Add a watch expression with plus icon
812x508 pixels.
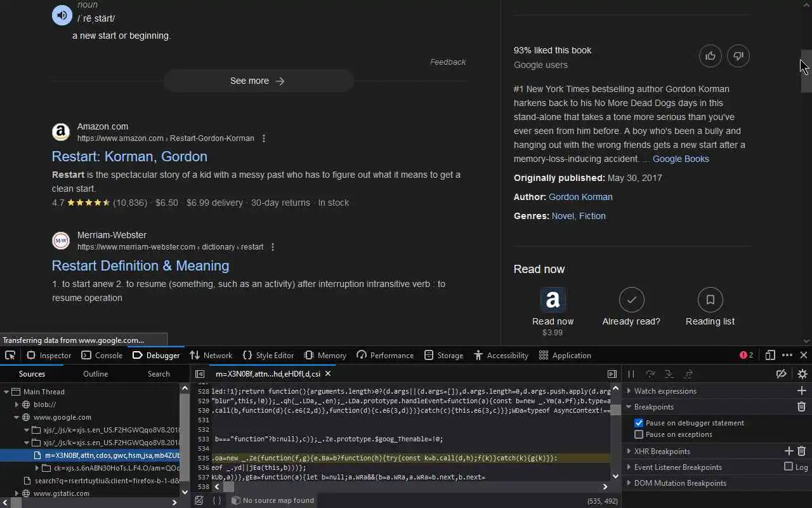pyautogui.click(x=802, y=391)
